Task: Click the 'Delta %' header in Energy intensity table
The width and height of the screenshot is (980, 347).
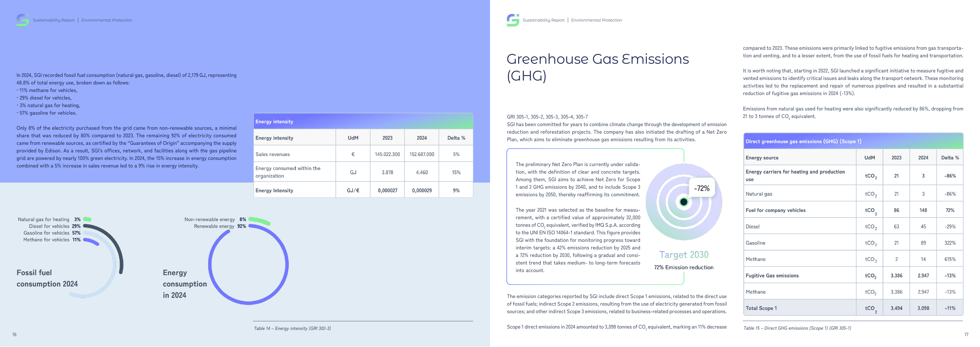Action: pyautogui.click(x=456, y=138)
